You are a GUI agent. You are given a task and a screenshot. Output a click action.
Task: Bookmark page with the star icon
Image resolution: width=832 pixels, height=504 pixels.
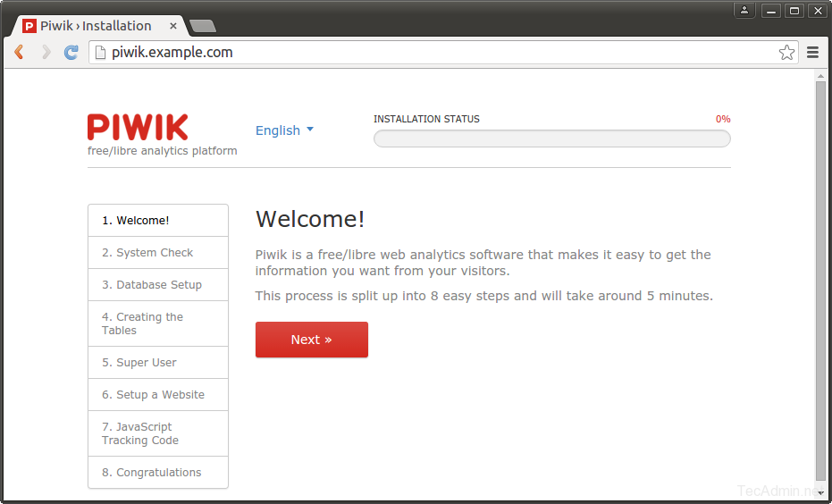pos(786,53)
